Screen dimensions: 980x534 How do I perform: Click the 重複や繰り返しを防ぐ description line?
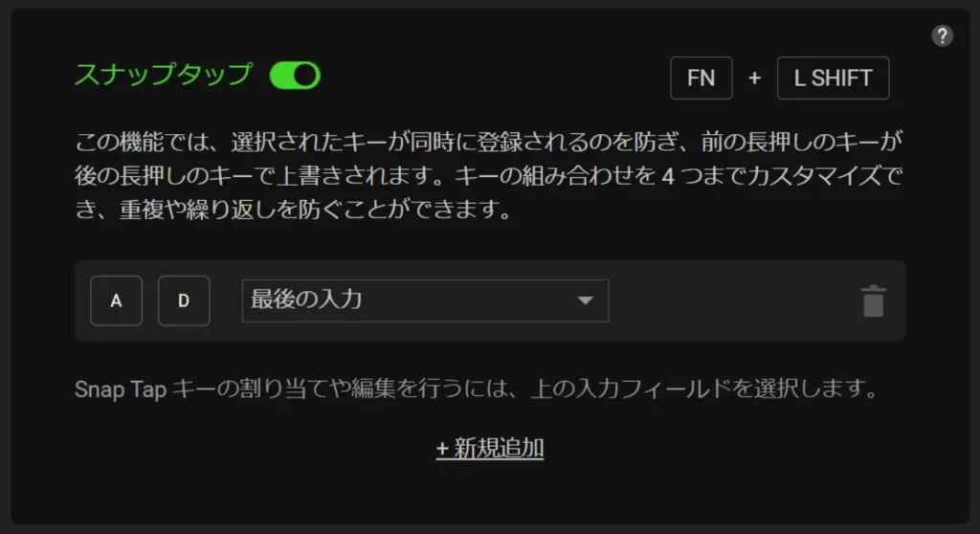294,209
